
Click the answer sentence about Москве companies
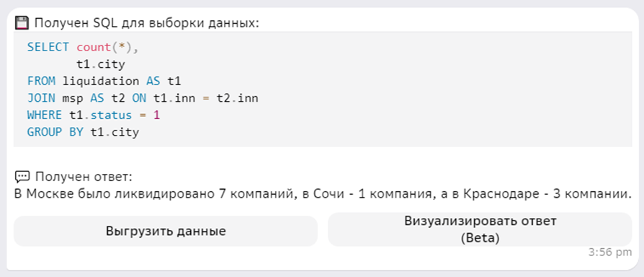323,194
